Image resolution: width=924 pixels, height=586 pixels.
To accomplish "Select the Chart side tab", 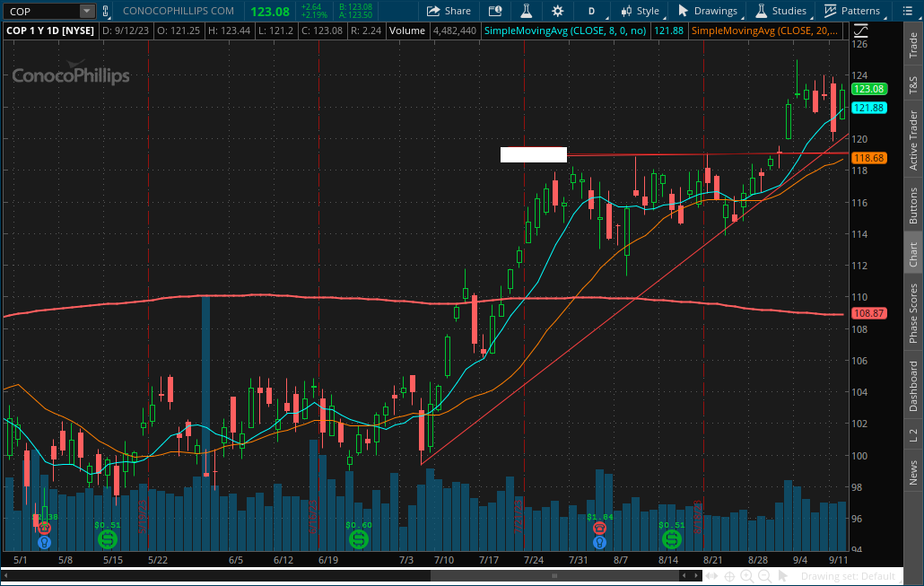I will pyautogui.click(x=913, y=253).
